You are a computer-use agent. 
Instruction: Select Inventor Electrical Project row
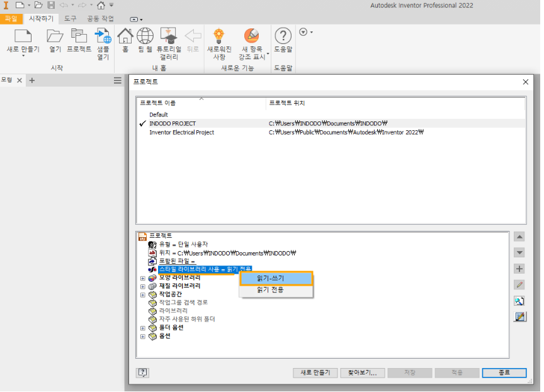click(x=331, y=132)
